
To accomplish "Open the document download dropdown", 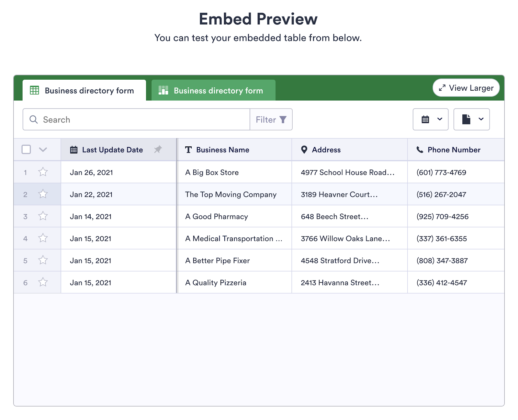I will click(x=471, y=119).
